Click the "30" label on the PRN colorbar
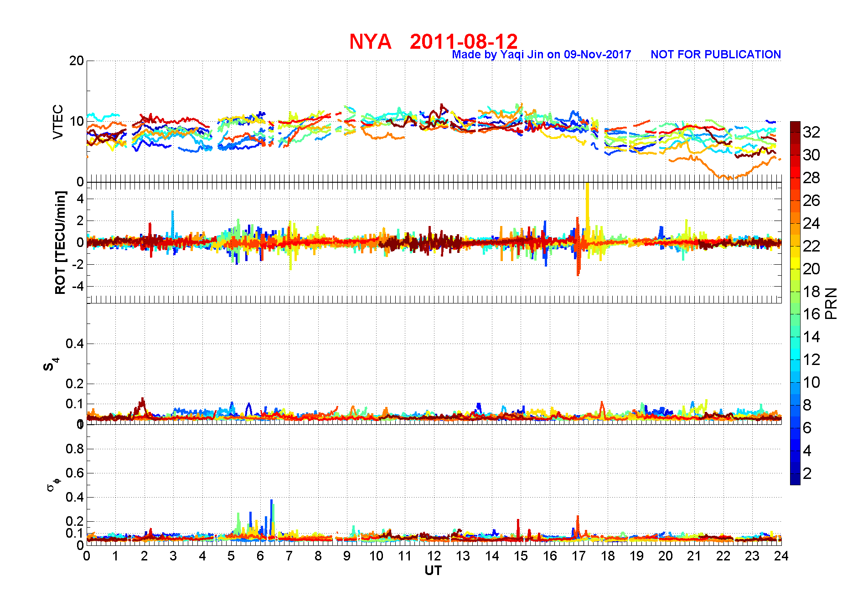 (811, 155)
